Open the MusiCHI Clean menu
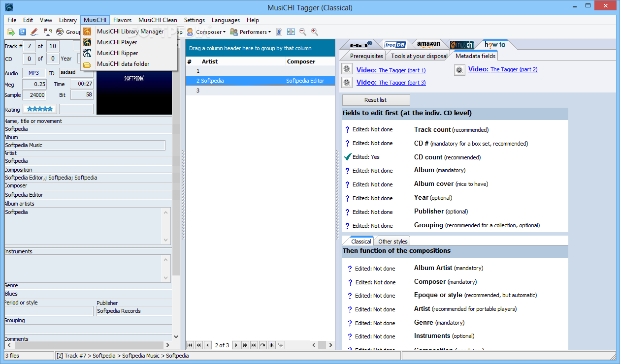 point(158,20)
